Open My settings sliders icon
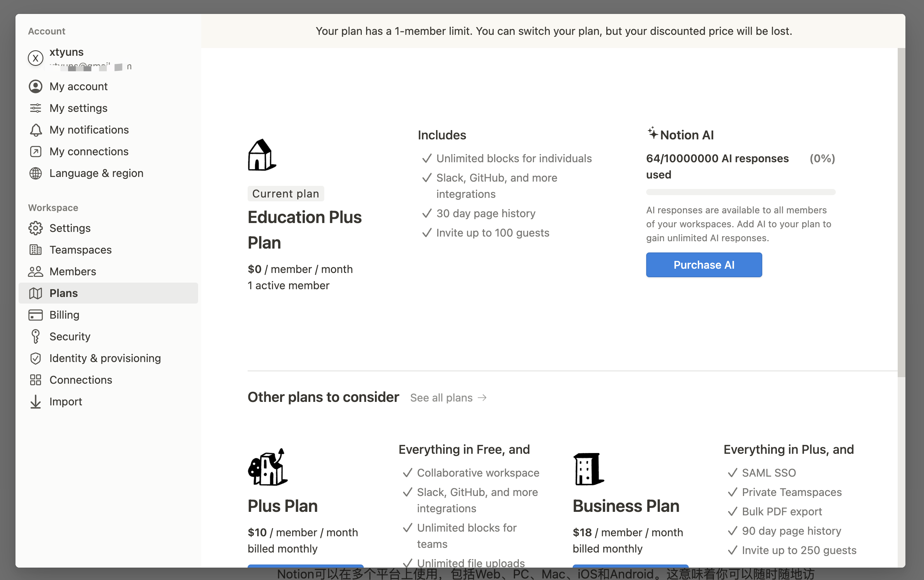This screenshot has width=924, height=580. tap(36, 108)
